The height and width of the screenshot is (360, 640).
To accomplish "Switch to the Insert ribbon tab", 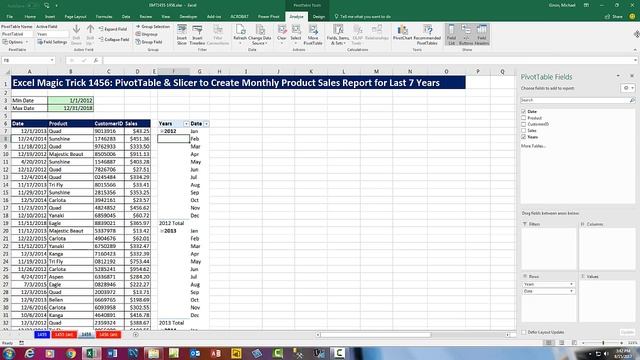I will [x=50, y=17].
